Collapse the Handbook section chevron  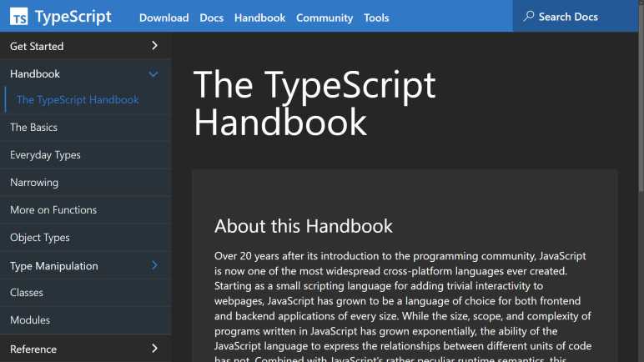tap(153, 74)
